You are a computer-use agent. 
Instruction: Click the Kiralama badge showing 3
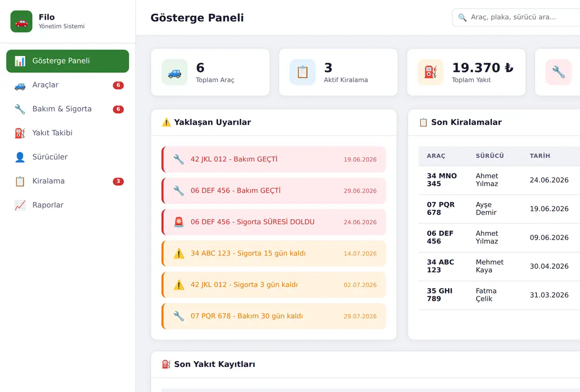point(118,182)
